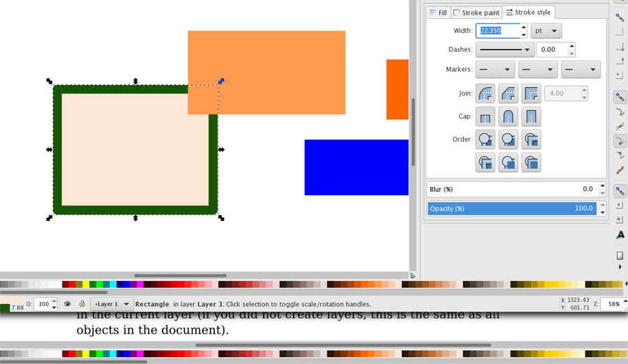Toggle snap to bounding box edge midpoints
This screenshot has height=364, width=628.
coord(620,61)
